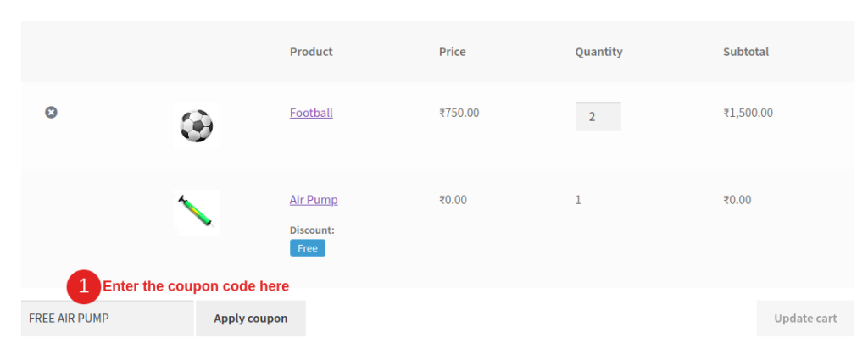Click the Air Pump quantity value 1
Image resolution: width=868 pixels, height=349 pixels.
coord(578,200)
